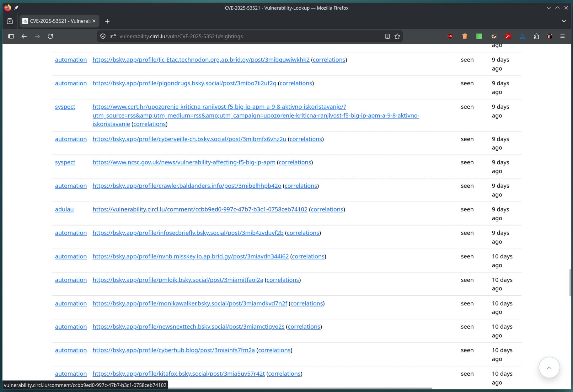Bookmark this page with the star
Image resolution: width=573 pixels, height=392 pixels.
397,36
